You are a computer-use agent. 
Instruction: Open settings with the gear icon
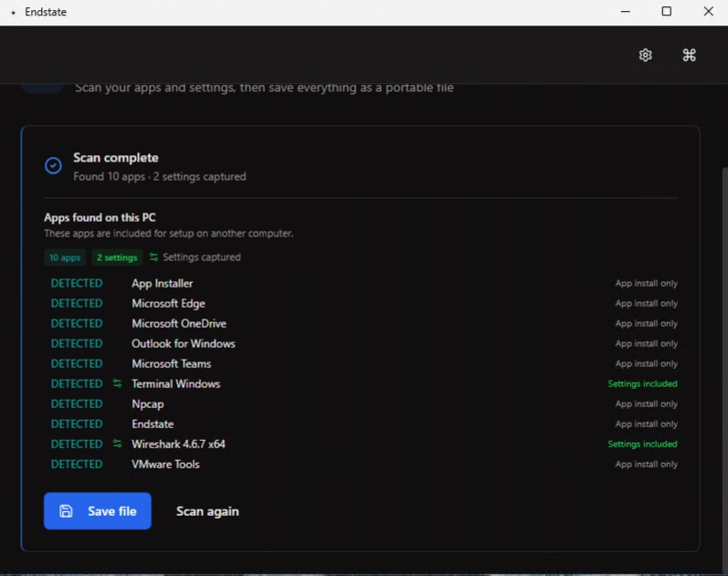pos(645,56)
